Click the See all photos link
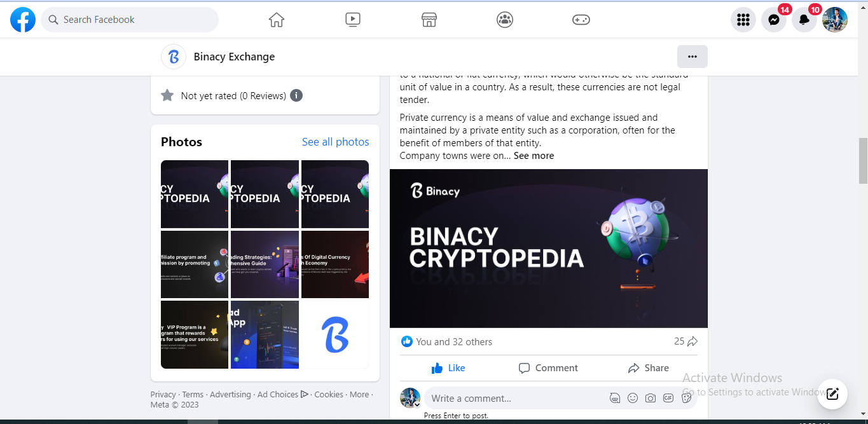Image resolution: width=868 pixels, height=424 pixels. 335,142
